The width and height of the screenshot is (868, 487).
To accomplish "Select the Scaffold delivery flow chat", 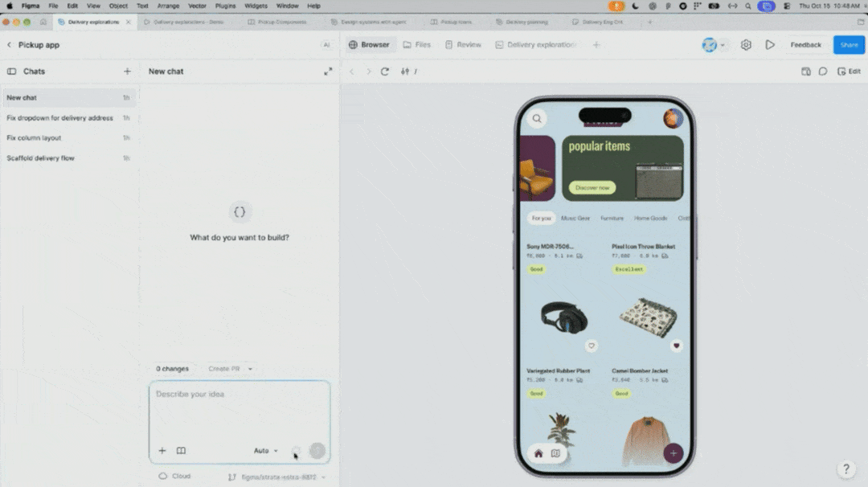I will pos(68,158).
